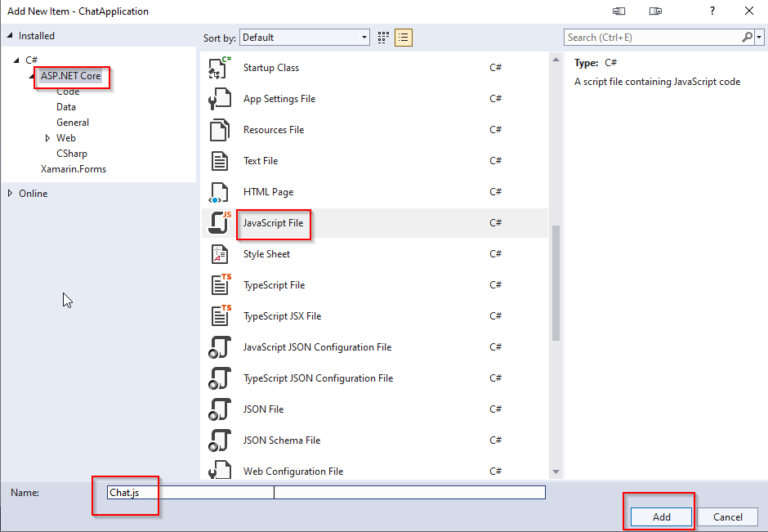
Task: Select the Startup Class template icon
Action: pos(219,68)
